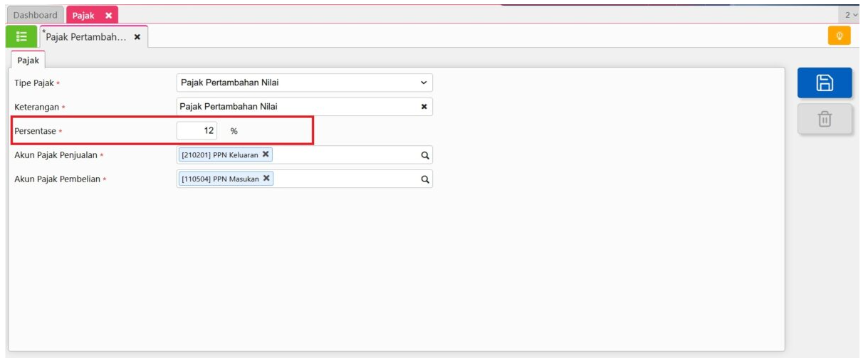This screenshot has width=868, height=358.
Task: Remove the [210201] PPN Keluaran tag
Action: [x=266, y=154]
